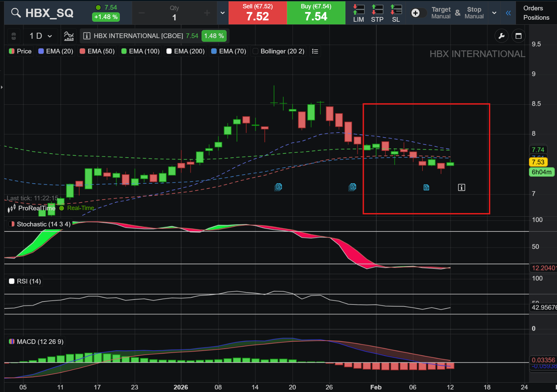Click the search magnifier icon beside HBX_SQ
The height and width of the screenshot is (392, 557).
tap(16, 13)
